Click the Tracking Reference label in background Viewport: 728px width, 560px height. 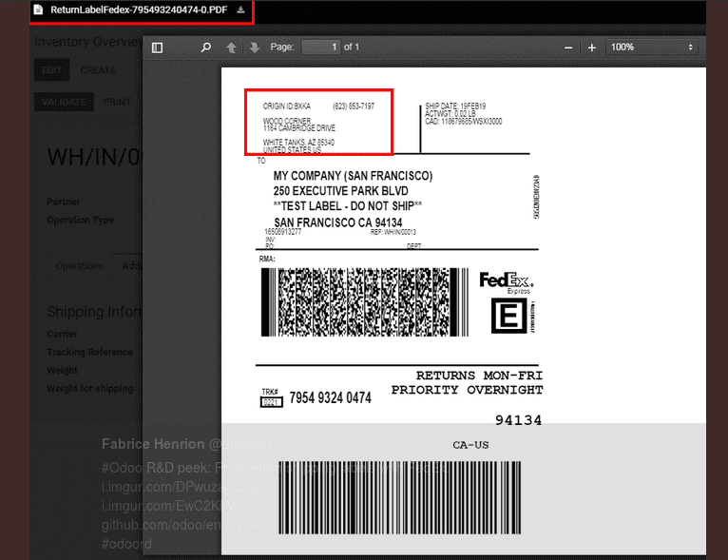(x=89, y=352)
